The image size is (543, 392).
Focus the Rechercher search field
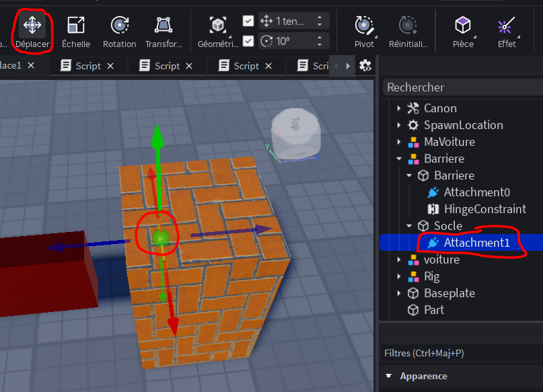[x=461, y=87]
